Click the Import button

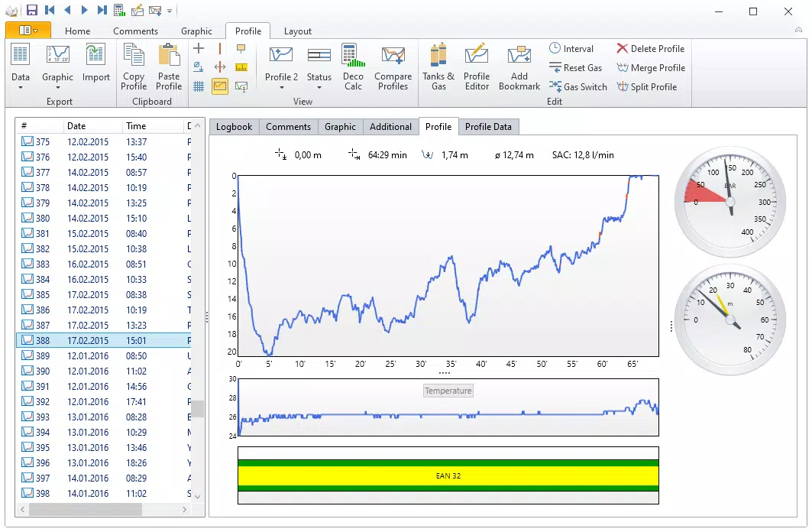click(95, 63)
